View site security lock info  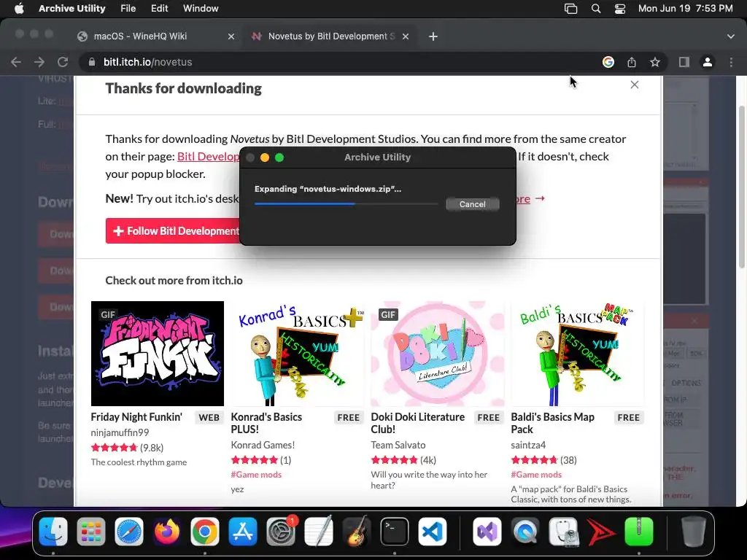point(93,62)
